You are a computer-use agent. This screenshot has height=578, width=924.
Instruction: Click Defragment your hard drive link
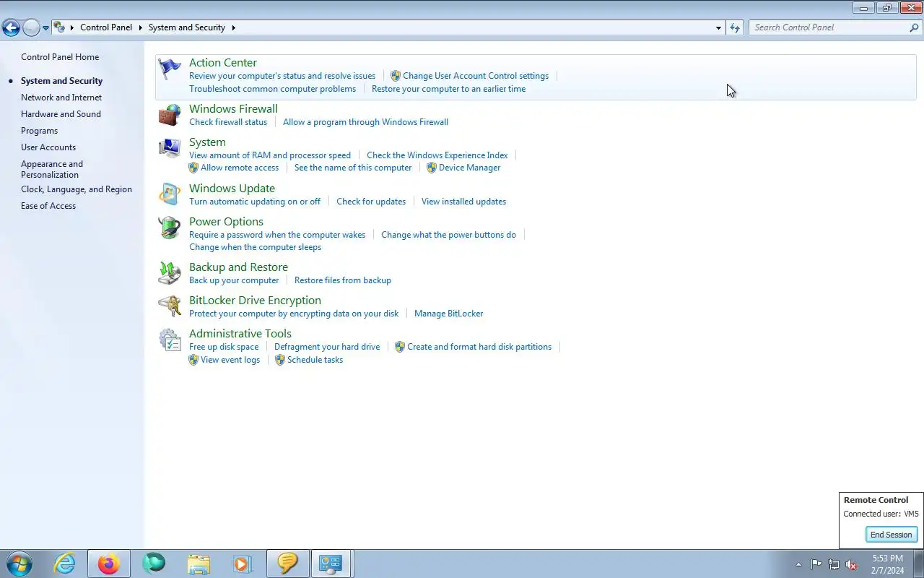tap(327, 347)
